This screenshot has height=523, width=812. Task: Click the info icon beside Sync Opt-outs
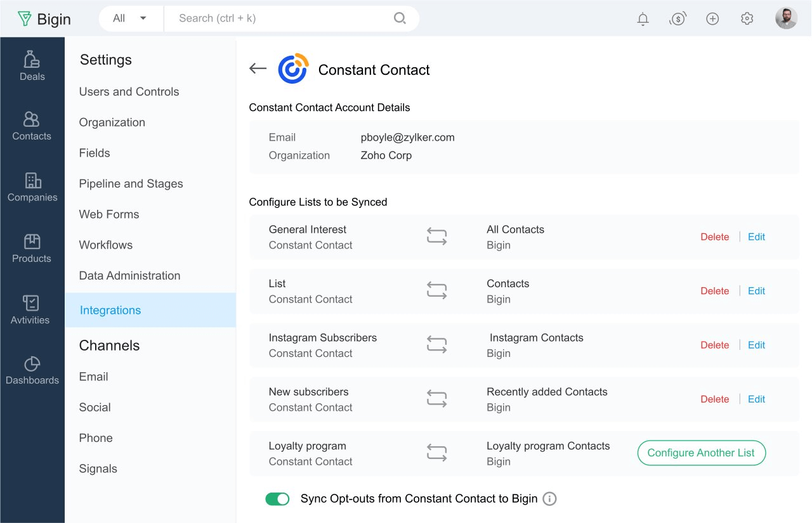(550, 499)
